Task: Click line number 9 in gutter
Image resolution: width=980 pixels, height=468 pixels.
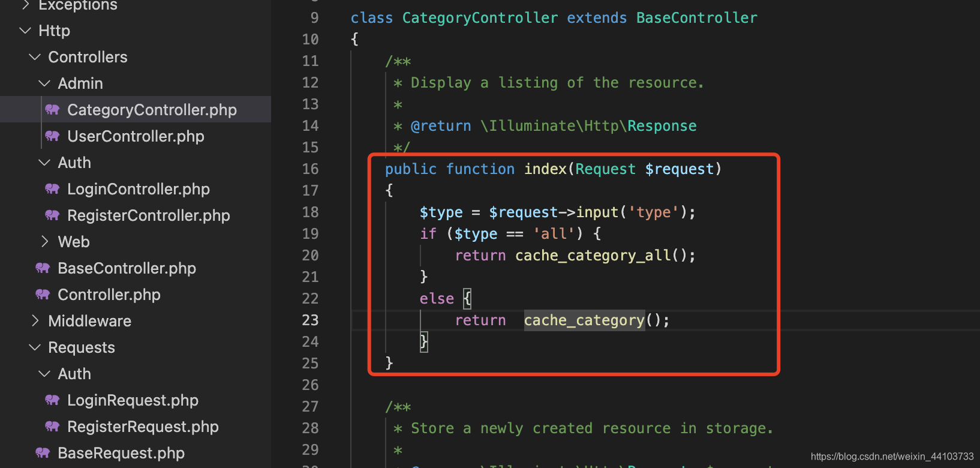Action: [x=314, y=18]
